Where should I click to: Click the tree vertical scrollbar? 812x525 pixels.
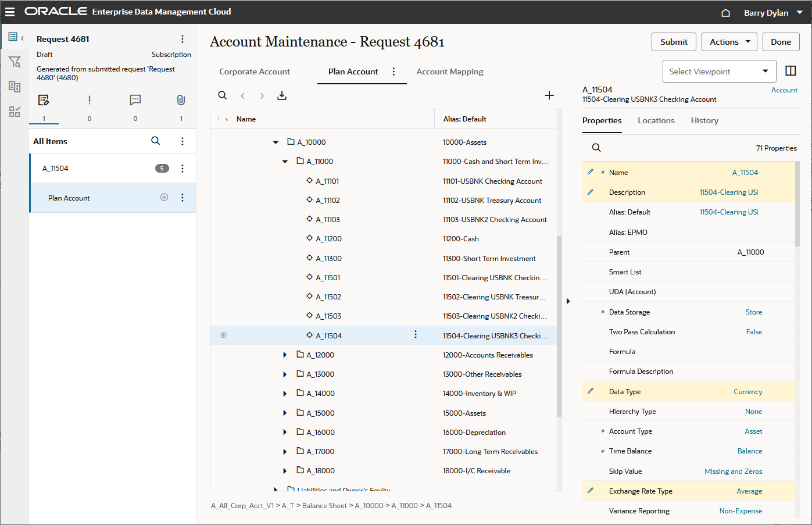tap(559, 326)
